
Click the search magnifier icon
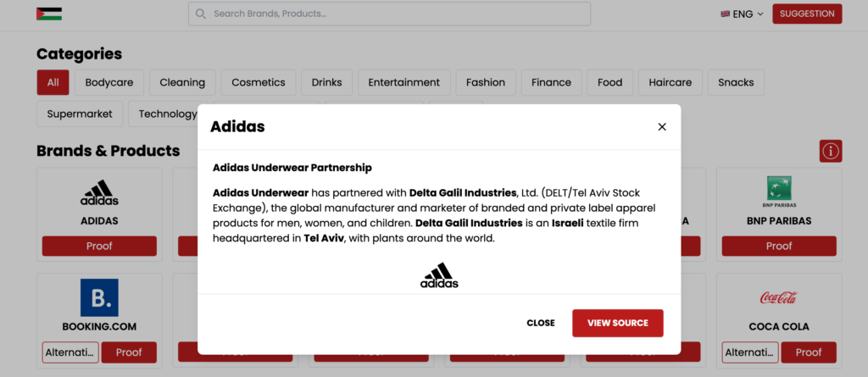click(201, 14)
